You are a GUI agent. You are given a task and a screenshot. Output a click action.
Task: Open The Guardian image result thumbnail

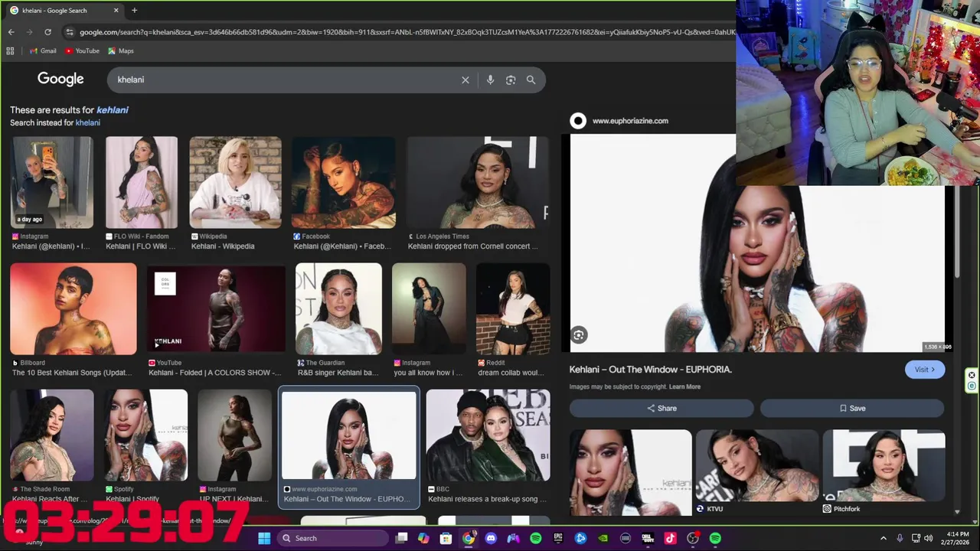338,309
